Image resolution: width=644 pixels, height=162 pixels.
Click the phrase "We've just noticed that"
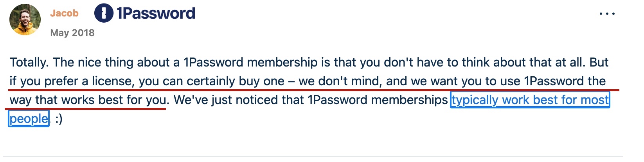click(239, 100)
